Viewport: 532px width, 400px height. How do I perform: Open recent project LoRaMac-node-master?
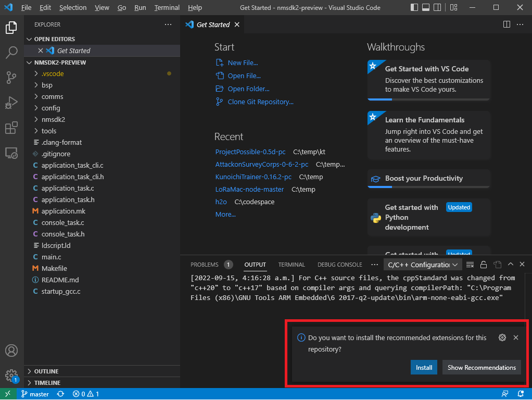(x=249, y=190)
